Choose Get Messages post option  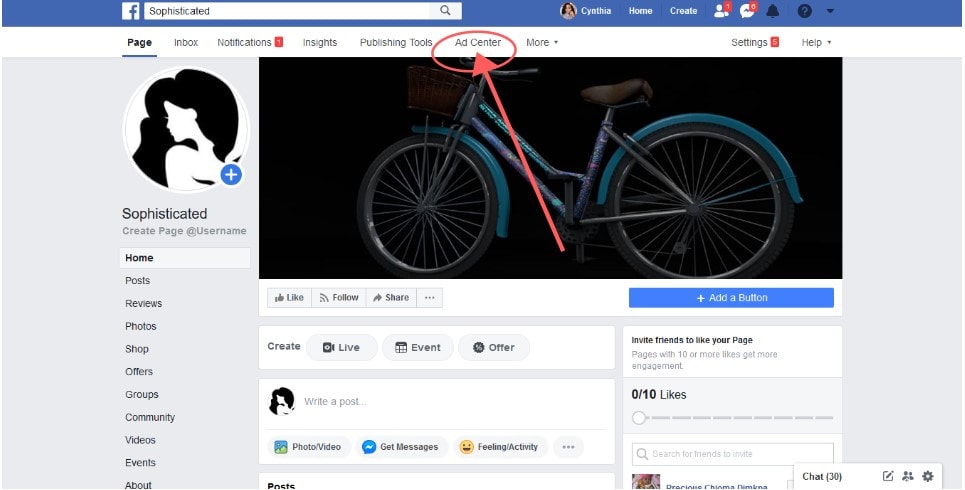(401, 447)
